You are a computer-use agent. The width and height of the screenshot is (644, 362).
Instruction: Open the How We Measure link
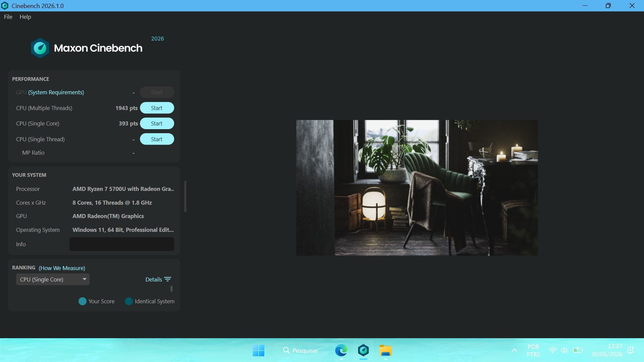(x=62, y=268)
